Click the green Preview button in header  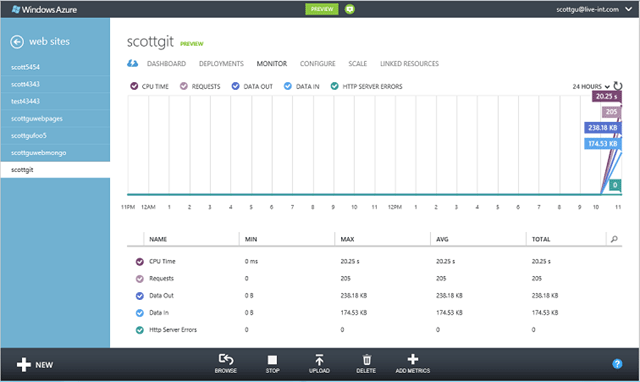click(x=322, y=9)
